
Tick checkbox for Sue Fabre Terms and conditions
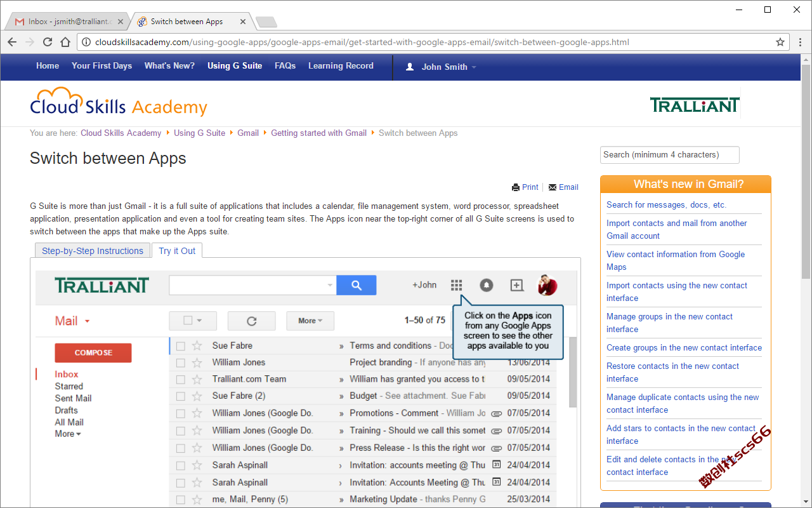click(181, 346)
